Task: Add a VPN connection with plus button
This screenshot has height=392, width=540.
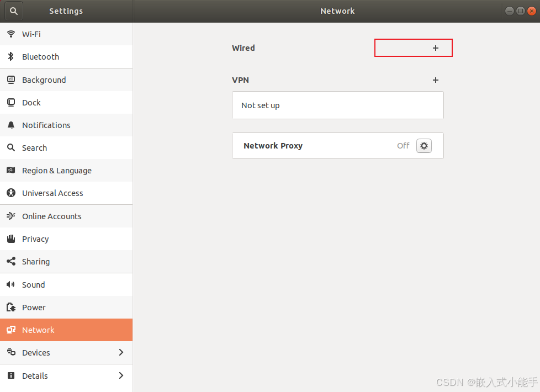Action: click(436, 80)
